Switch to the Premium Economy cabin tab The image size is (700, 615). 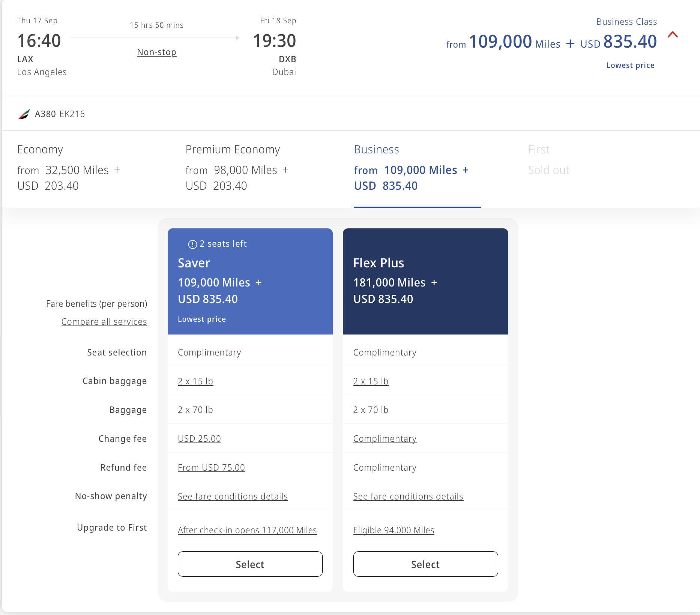click(x=237, y=168)
